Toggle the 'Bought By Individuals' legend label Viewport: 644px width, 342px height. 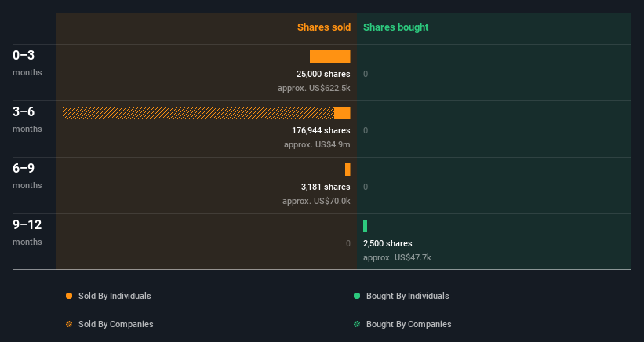tap(407, 296)
